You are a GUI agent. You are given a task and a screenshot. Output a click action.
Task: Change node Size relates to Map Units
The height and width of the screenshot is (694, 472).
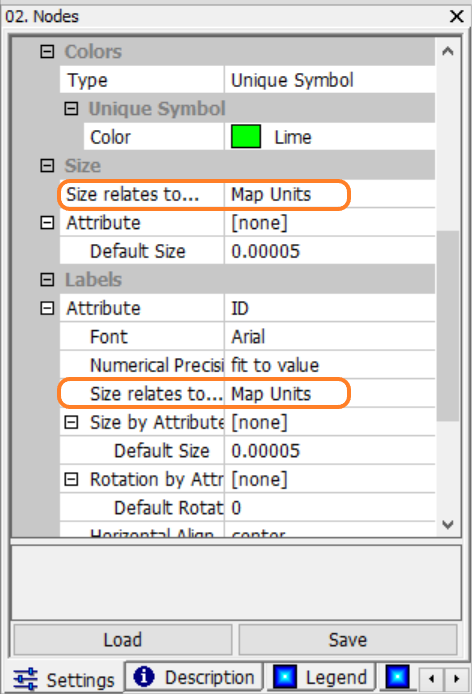[x=329, y=194]
